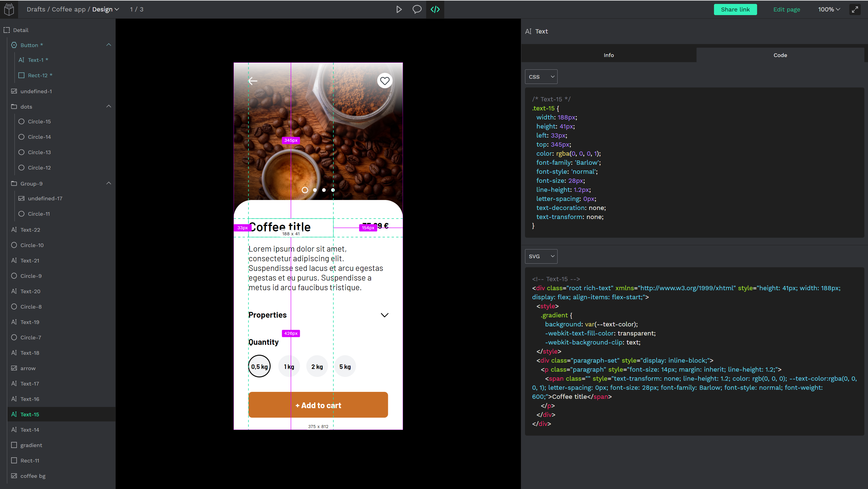Collapse the Button layer group
868x489 pixels.
click(108, 45)
